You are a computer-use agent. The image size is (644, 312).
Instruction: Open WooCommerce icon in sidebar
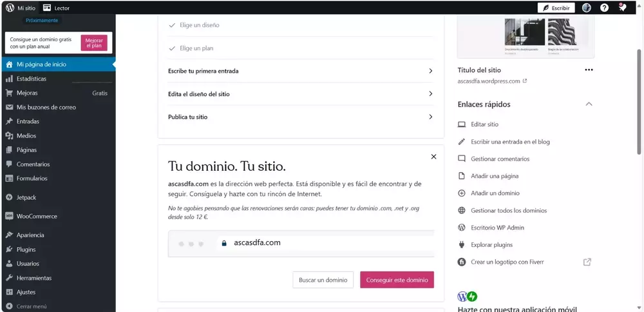[9, 216]
